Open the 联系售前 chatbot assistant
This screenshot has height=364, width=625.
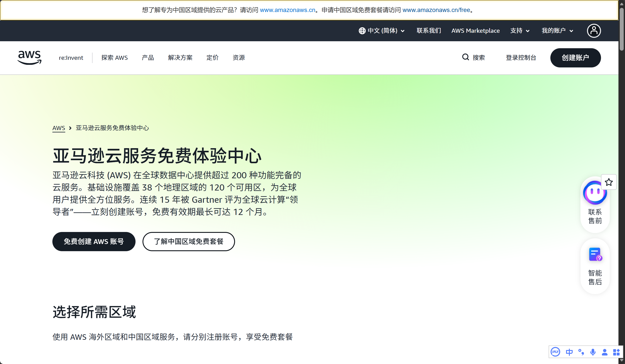point(595,204)
